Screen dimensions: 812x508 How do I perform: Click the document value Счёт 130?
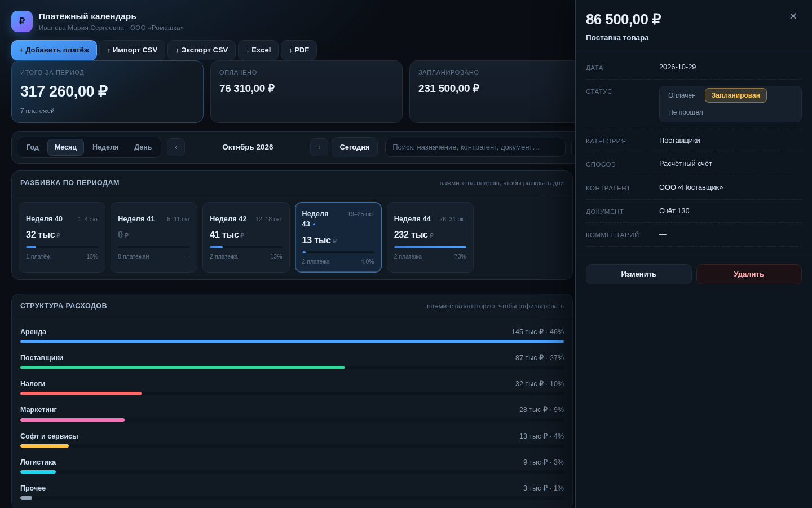pyautogui.click(x=674, y=211)
